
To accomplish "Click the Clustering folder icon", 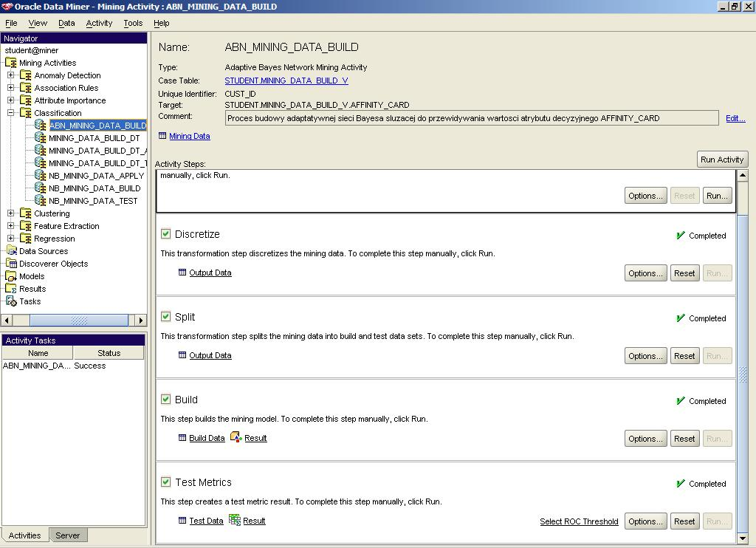I will point(26,213).
